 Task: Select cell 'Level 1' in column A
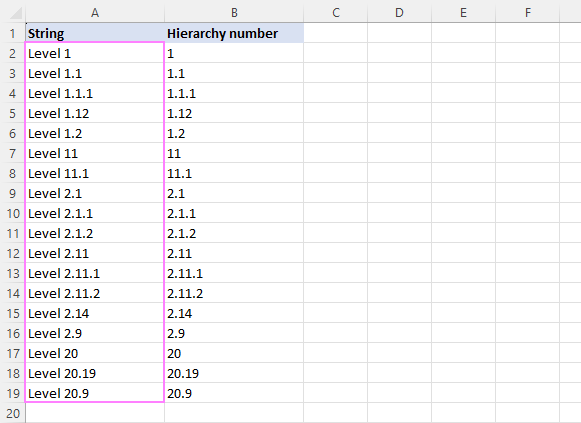(x=95, y=53)
